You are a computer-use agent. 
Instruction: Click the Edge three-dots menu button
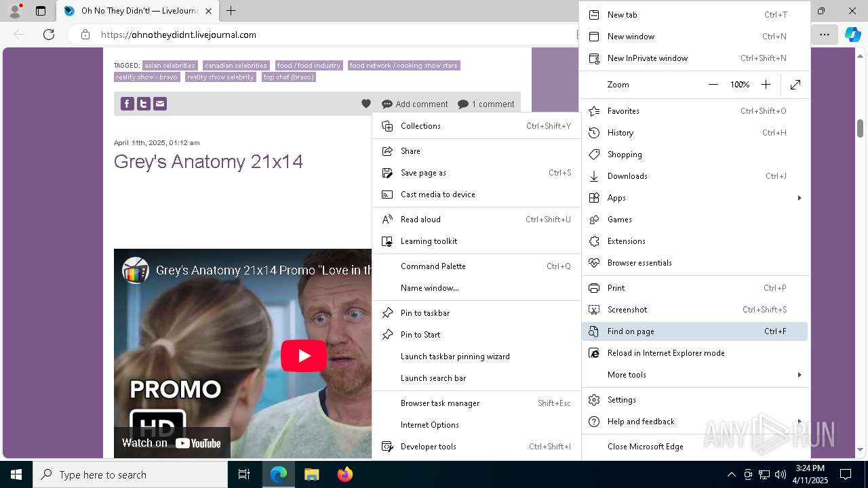click(x=824, y=35)
